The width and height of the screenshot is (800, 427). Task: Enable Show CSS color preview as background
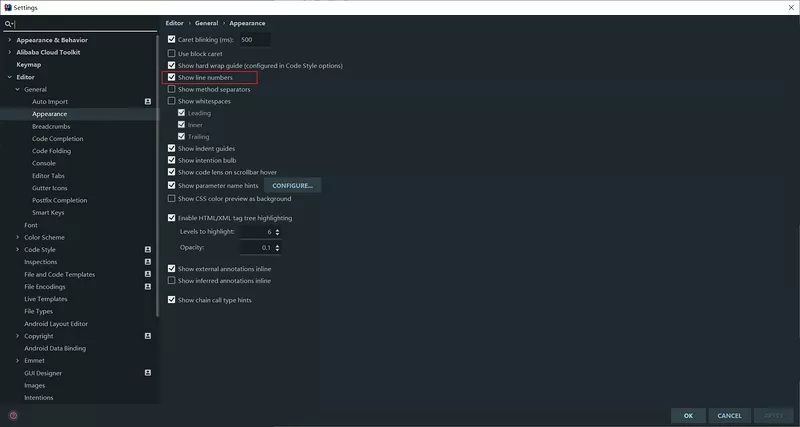click(171, 198)
